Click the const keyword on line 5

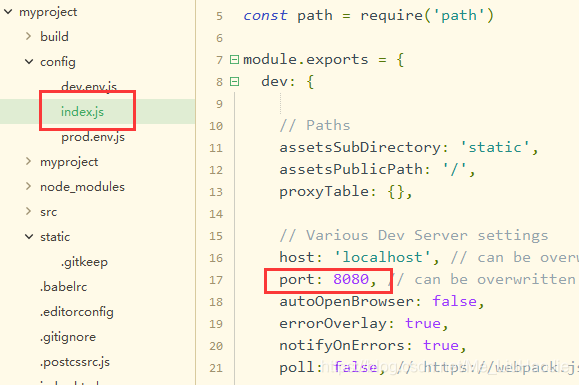(x=265, y=16)
